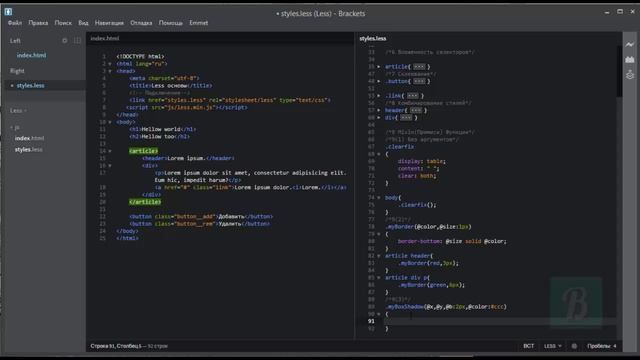Change the indentation width value 4

pos(615,346)
